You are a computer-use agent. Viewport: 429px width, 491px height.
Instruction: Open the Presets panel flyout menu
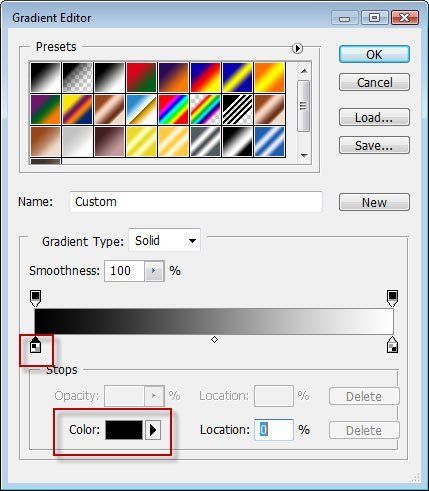(297, 49)
